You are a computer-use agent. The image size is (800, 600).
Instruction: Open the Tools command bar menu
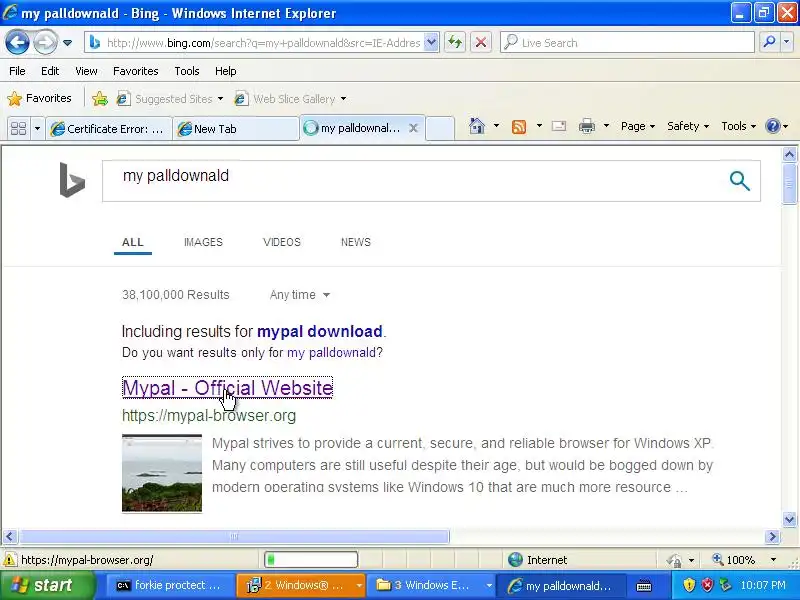(x=738, y=126)
